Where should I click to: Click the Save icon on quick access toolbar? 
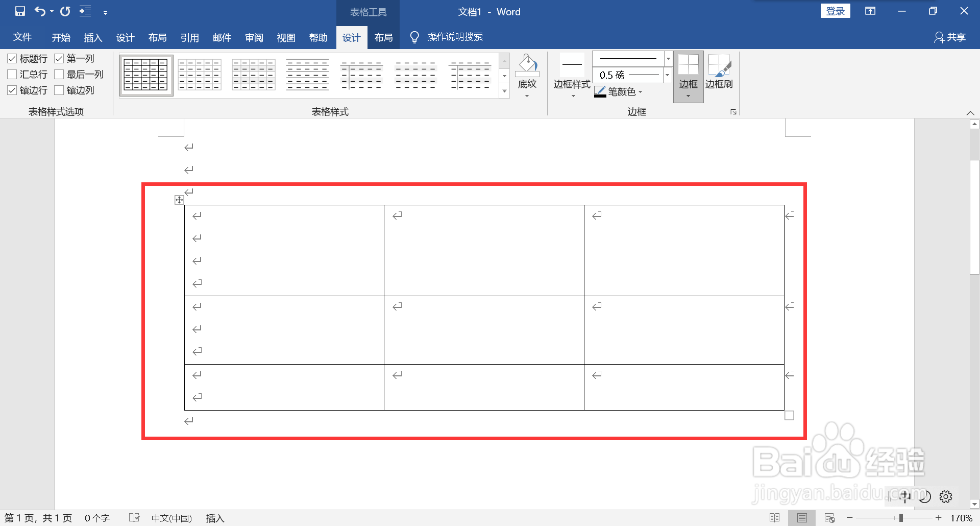pyautogui.click(x=19, y=11)
